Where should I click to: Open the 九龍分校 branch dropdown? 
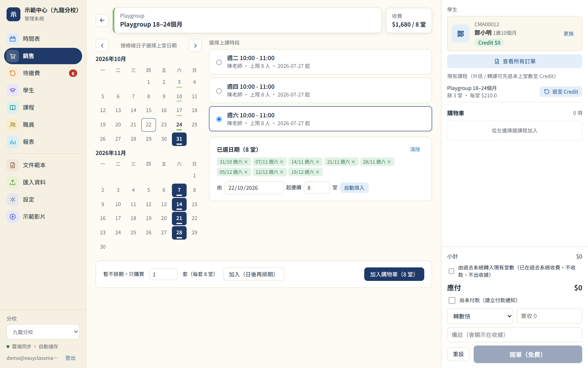43,332
